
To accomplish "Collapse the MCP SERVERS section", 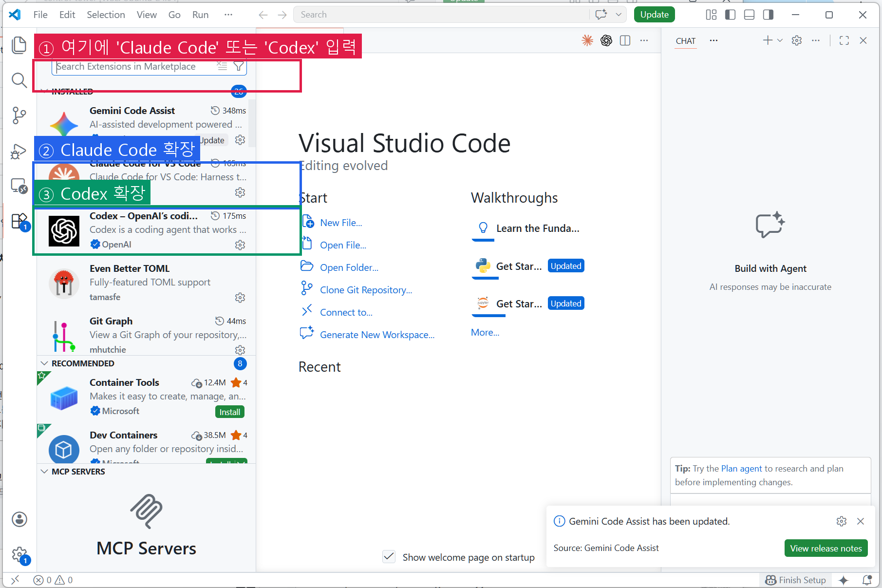I will [x=44, y=472].
